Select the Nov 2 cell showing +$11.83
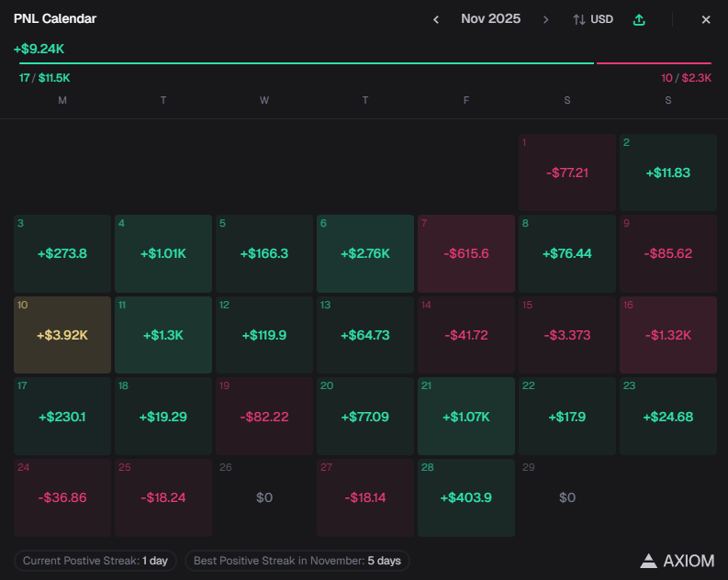The image size is (728, 580). (668, 173)
